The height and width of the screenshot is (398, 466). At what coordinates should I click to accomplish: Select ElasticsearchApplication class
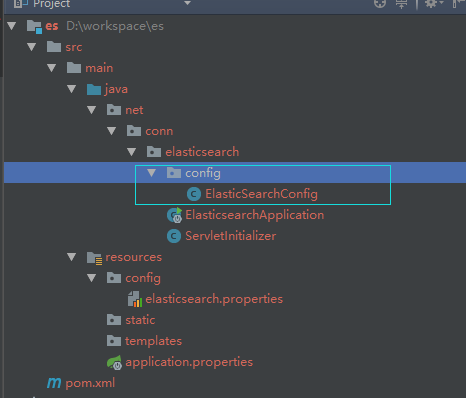255,215
